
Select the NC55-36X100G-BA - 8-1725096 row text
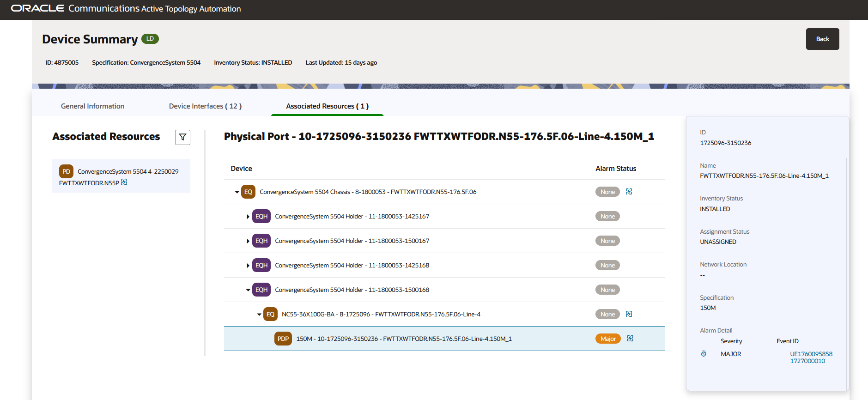click(381, 314)
